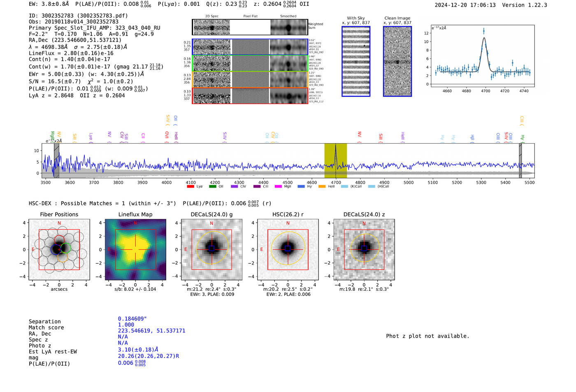The image size is (576, 392).
Task: Click the Est LyA rest-EW value 3.10(±0.18)Å
Action: coord(138,350)
